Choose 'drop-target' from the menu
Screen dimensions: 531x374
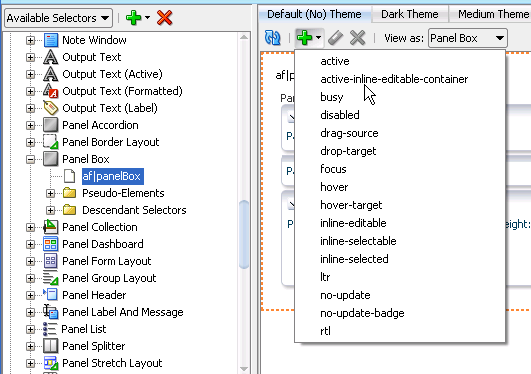point(400,151)
